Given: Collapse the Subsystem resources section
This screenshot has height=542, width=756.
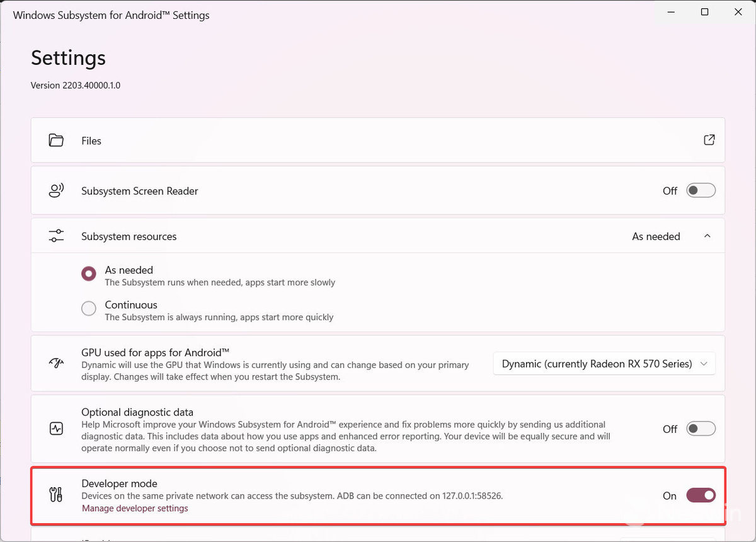Looking at the screenshot, I should [707, 235].
